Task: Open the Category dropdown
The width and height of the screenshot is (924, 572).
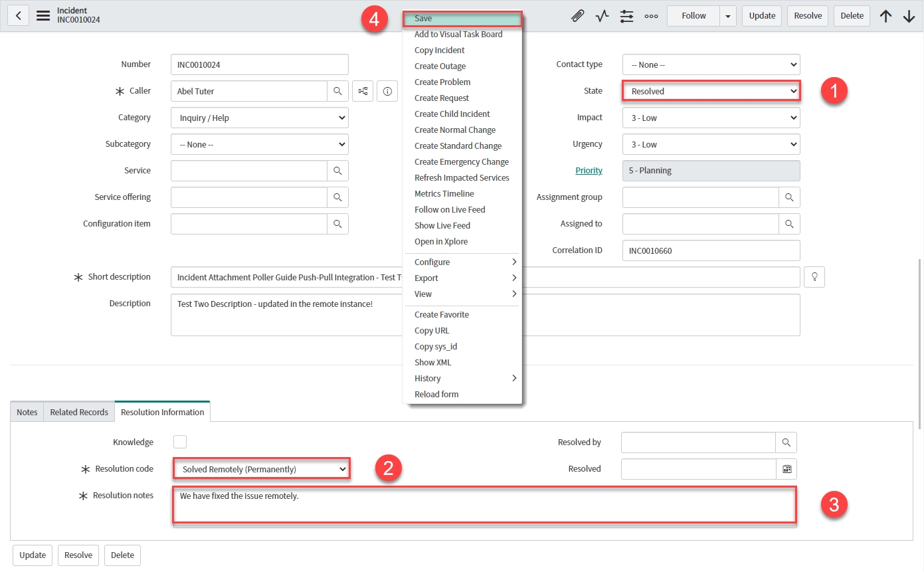Action: tap(259, 118)
